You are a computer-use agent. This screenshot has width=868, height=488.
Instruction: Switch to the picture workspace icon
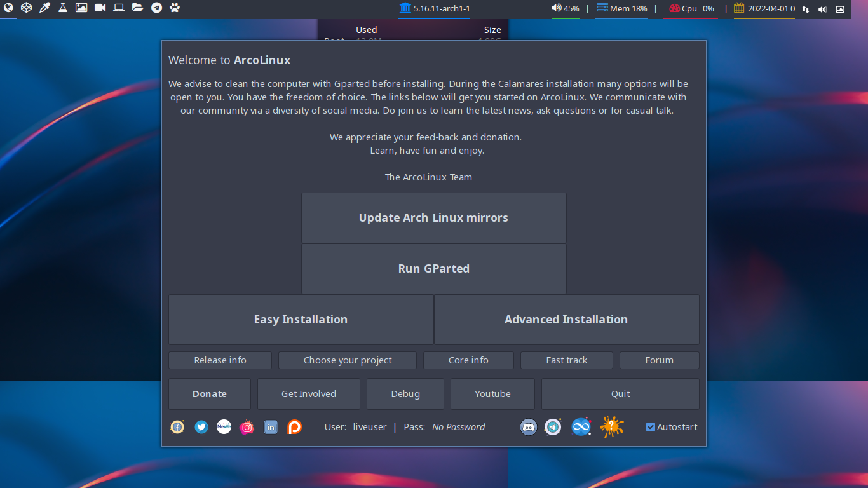[81, 8]
